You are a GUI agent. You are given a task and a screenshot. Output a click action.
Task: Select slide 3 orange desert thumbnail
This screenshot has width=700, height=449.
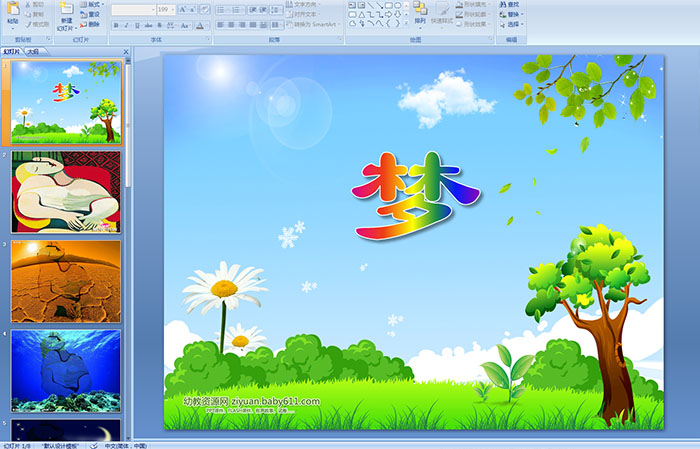(66, 281)
